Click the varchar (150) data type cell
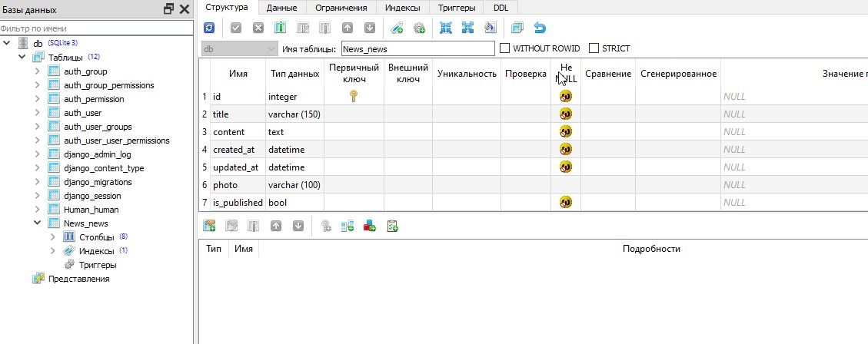868x344 pixels. click(294, 114)
